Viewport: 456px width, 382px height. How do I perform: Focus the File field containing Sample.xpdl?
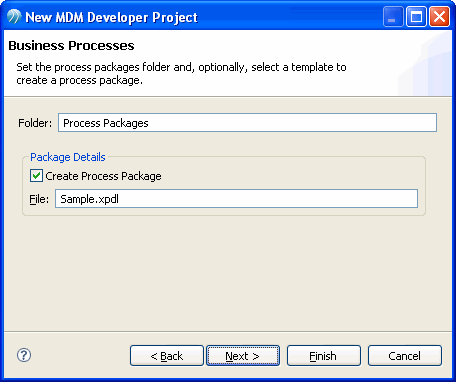(x=236, y=199)
